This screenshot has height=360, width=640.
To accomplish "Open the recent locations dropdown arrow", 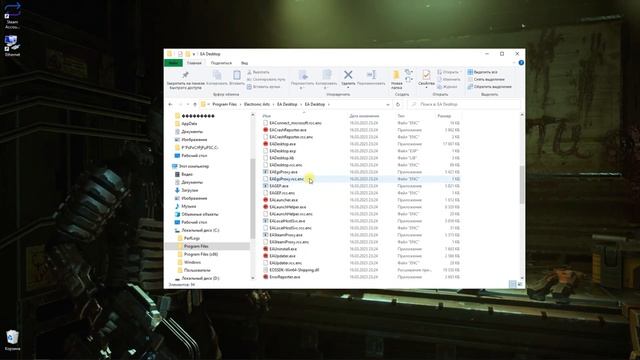I will [x=188, y=104].
